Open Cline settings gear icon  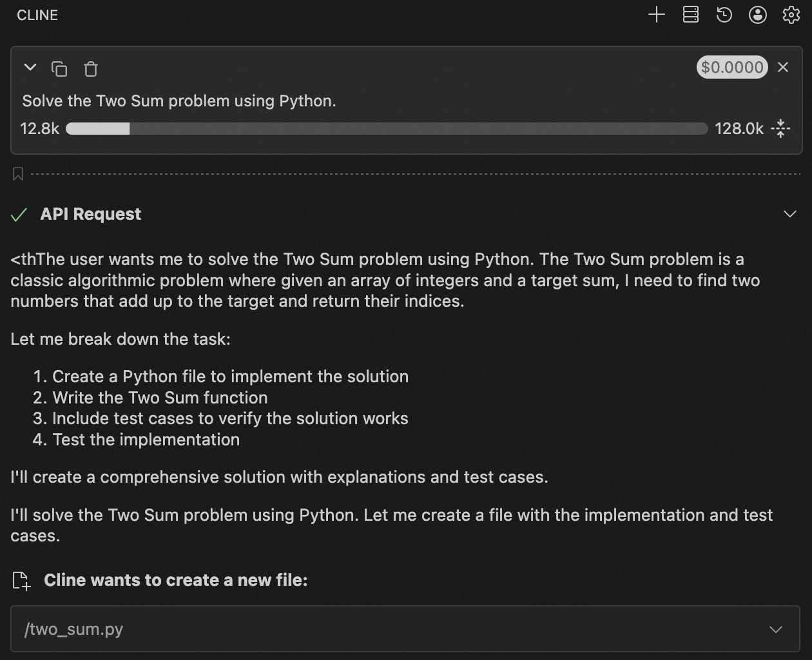pyautogui.click(x=791, y=15)
